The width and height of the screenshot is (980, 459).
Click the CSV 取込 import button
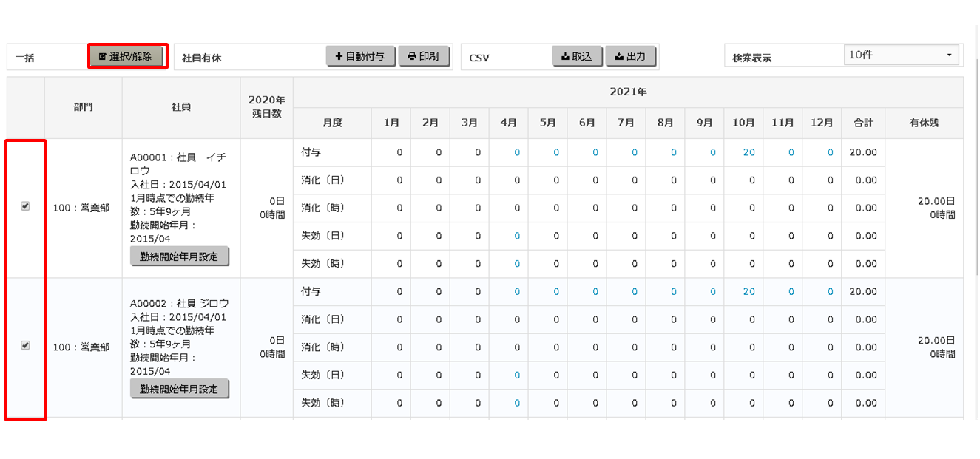(x=577, y=56)
